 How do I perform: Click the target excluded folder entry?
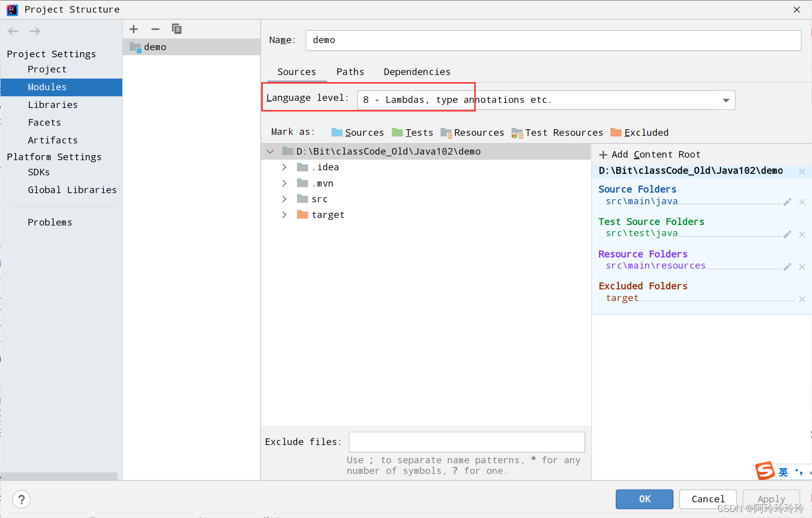pyautogui.click(x=622, y=298)
